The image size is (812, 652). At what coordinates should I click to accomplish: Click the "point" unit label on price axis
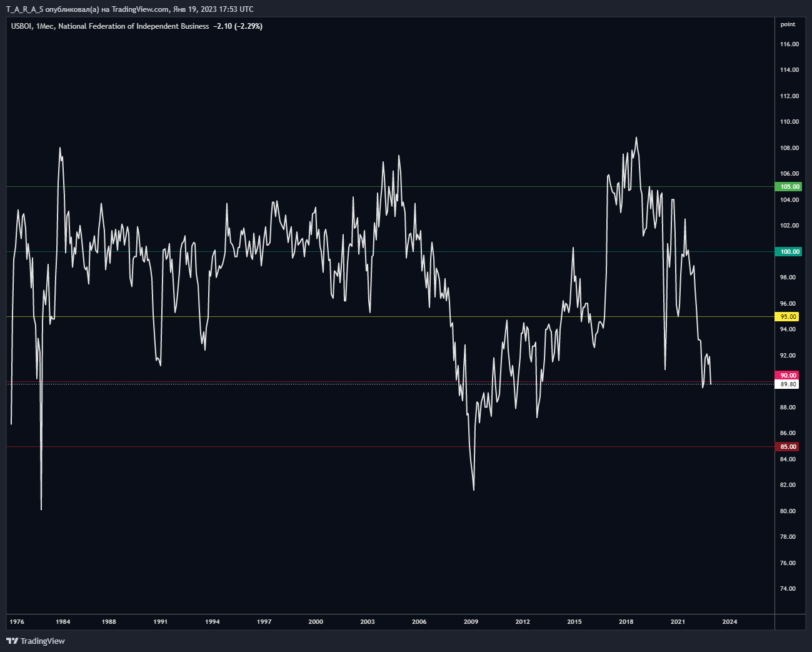(788, 24)
